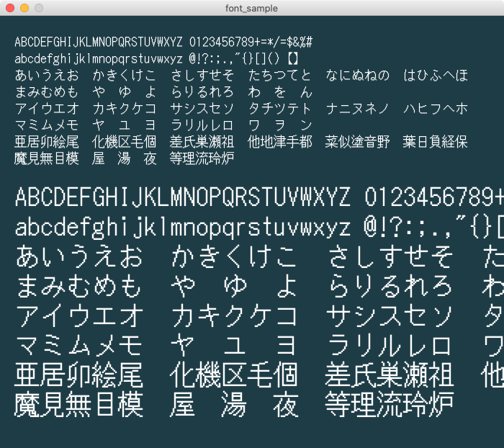The width and height of the screenshot is (504, 448).
Task: Click the large kanji 等理流玲炉 group
Action: point(390,405)
